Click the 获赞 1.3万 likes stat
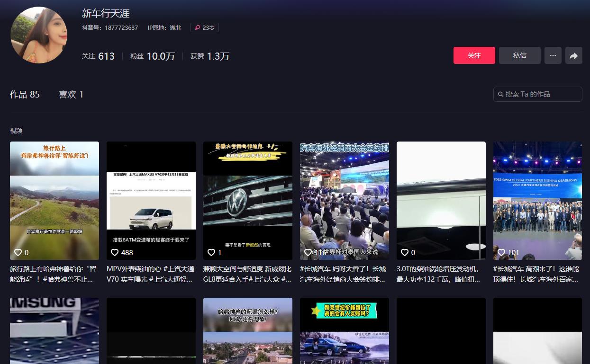 click(x=209, y=56)
